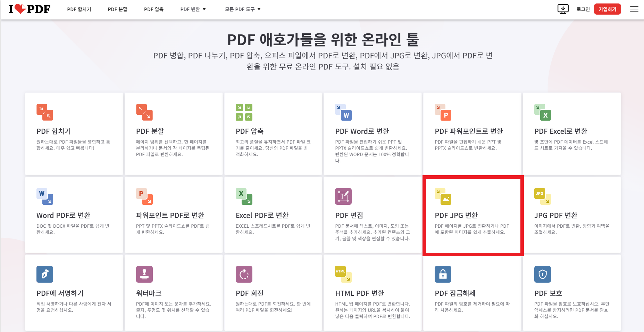The image size is (644, 332).
Task: Click the iLovePDF logo
Action: 30,9
